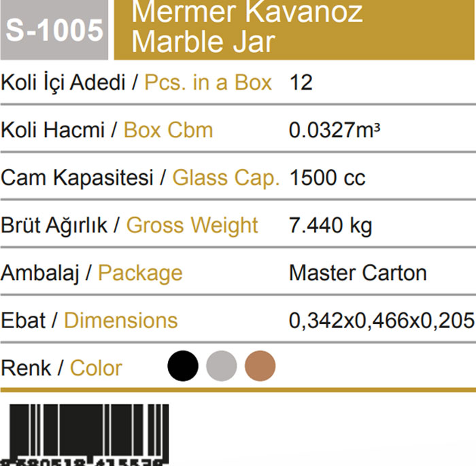Select the gray color swatch

click(x=222, y=367)
